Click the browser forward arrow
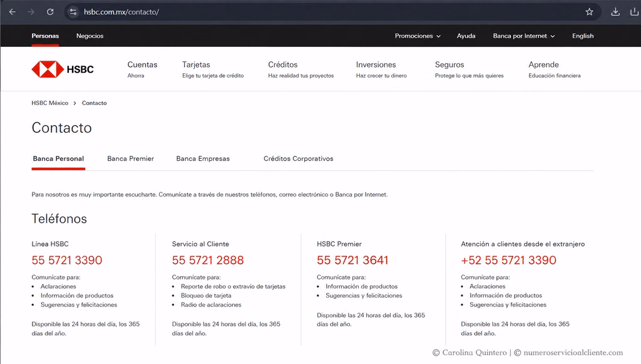Screen dimensions: 641x364 [31, 12]
